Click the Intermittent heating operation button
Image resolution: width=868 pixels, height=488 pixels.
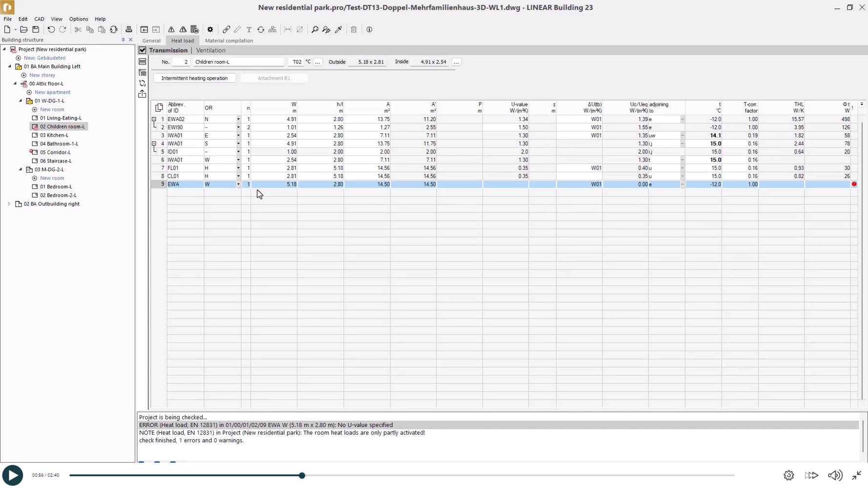194,78
